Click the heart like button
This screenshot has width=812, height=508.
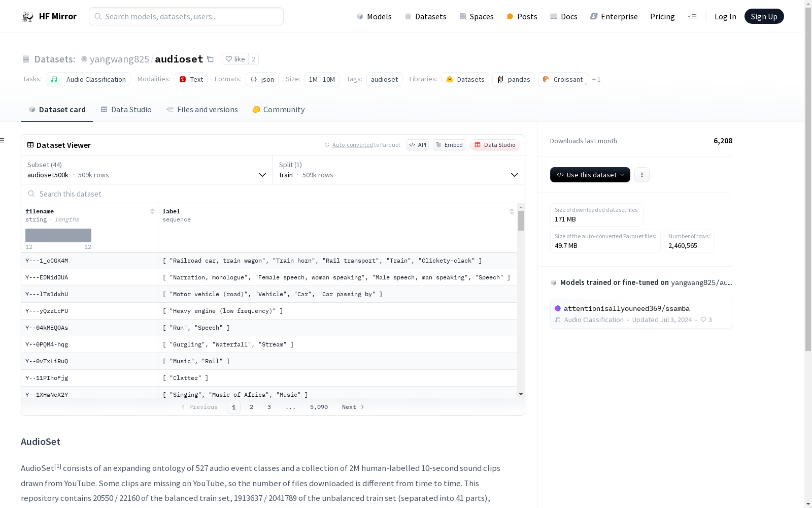(x=235, y=59)
